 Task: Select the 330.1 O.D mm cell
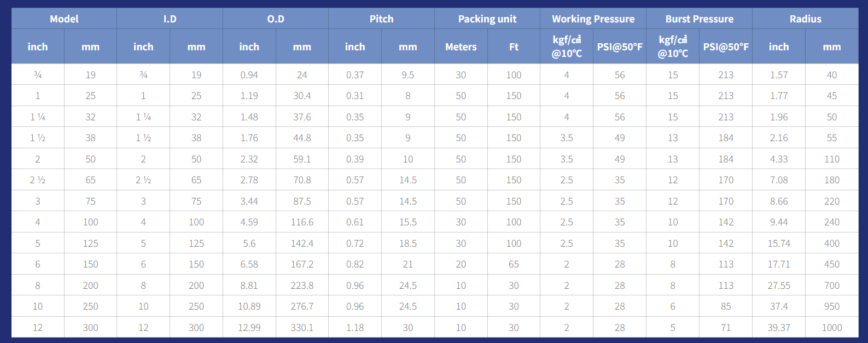pyautogui.click(x=302, y=327)
